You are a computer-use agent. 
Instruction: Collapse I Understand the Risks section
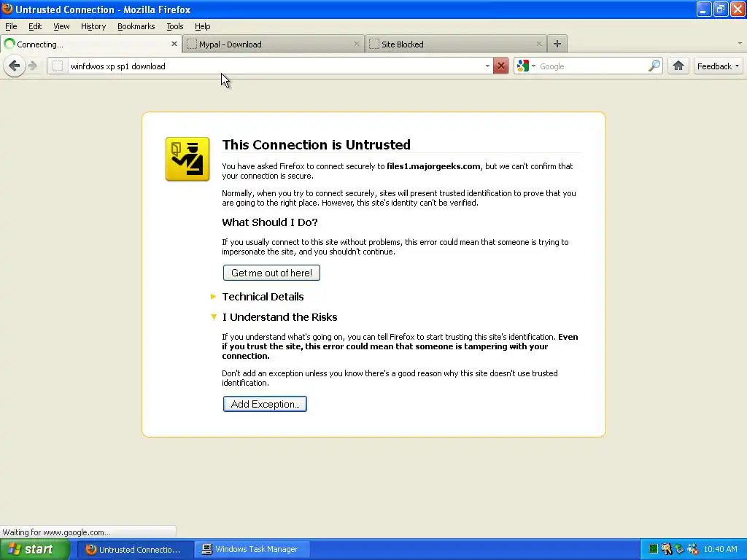[214, 316]
